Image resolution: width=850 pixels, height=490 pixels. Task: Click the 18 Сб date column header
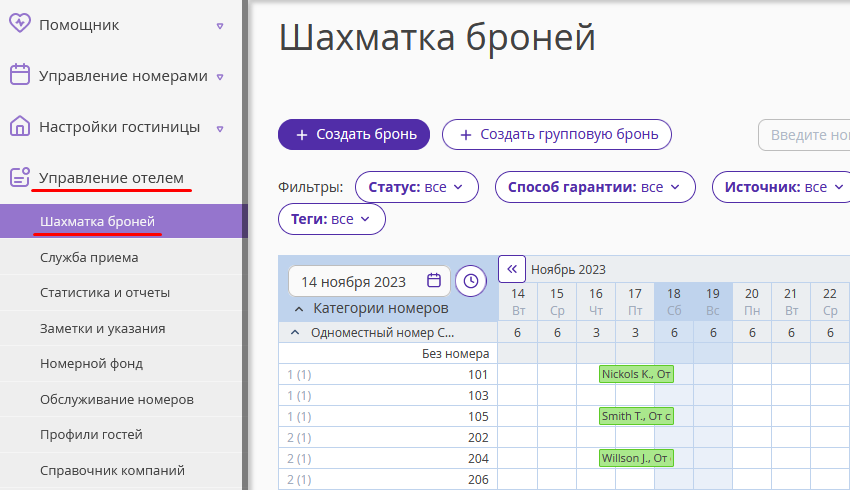click(674, 302)
